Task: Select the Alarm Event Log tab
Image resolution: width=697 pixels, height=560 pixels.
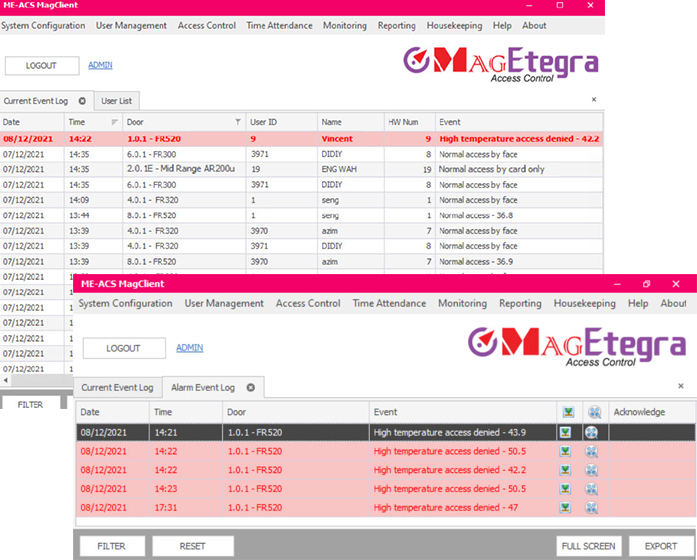Action: pyautogui.click(x=203, y=388)
